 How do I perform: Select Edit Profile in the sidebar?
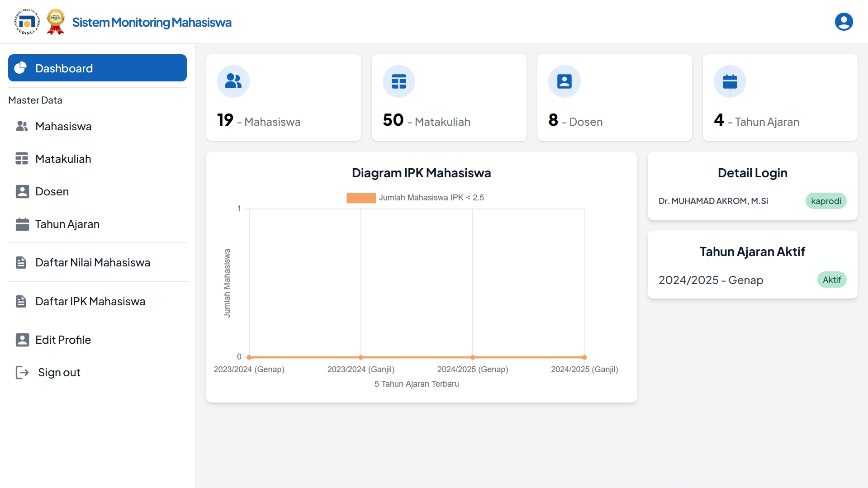tap(62, 340)
